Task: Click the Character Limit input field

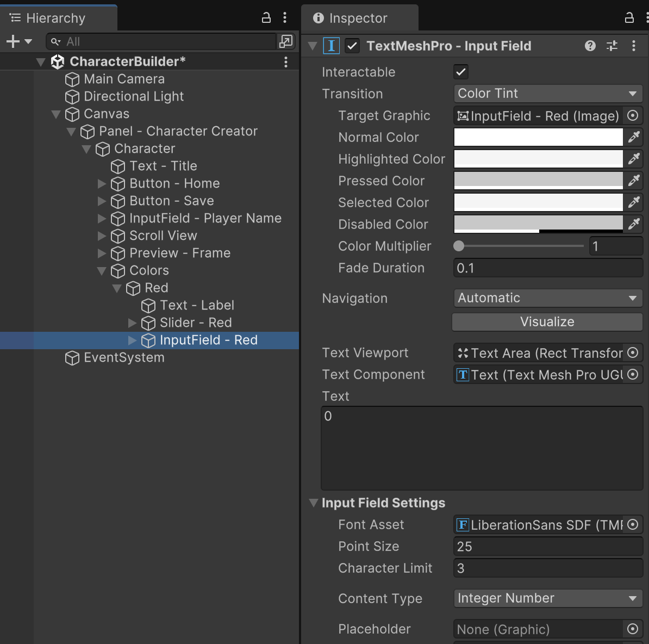Action: tap(548, 568)
